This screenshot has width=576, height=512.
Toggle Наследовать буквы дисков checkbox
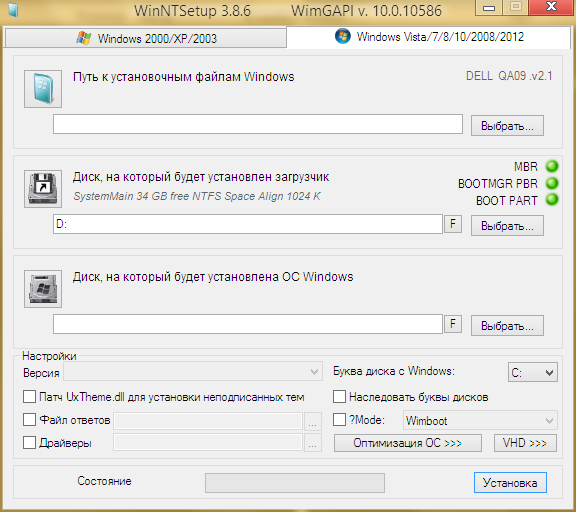tap(339, 397)
